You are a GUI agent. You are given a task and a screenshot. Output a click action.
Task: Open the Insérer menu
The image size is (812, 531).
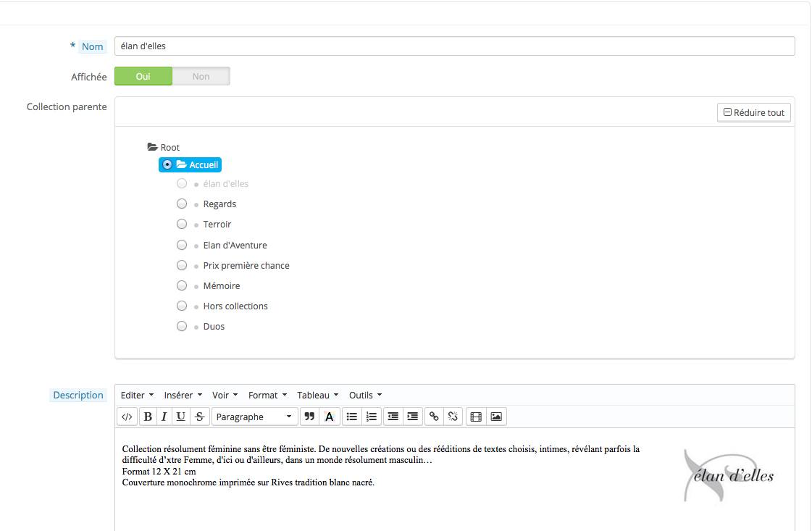click(183, 396)
